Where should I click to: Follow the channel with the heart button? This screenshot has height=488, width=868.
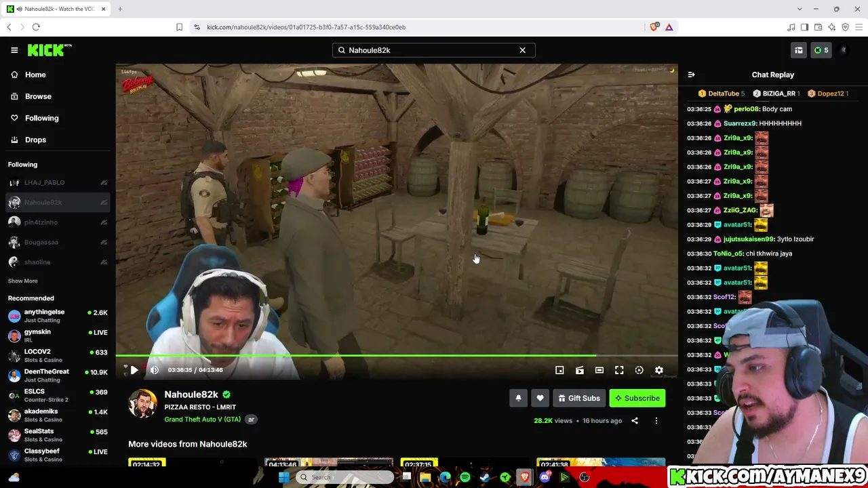(540, 399)
